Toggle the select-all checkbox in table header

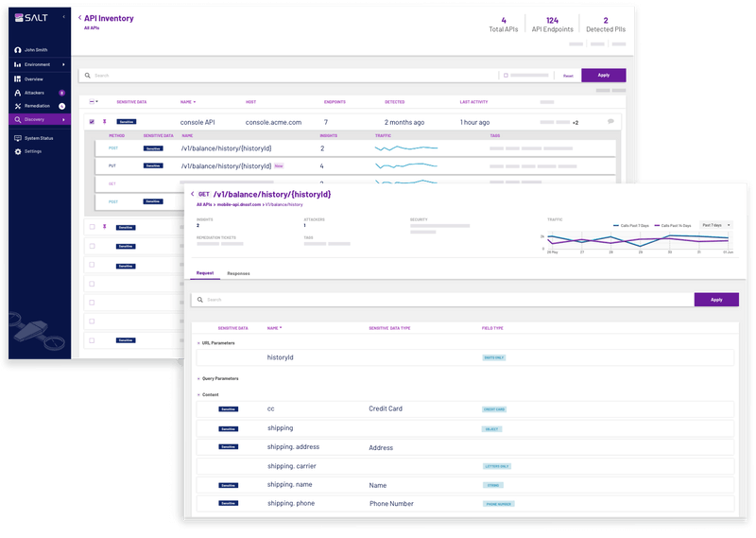pyautogui.click(x=91, y=101)
